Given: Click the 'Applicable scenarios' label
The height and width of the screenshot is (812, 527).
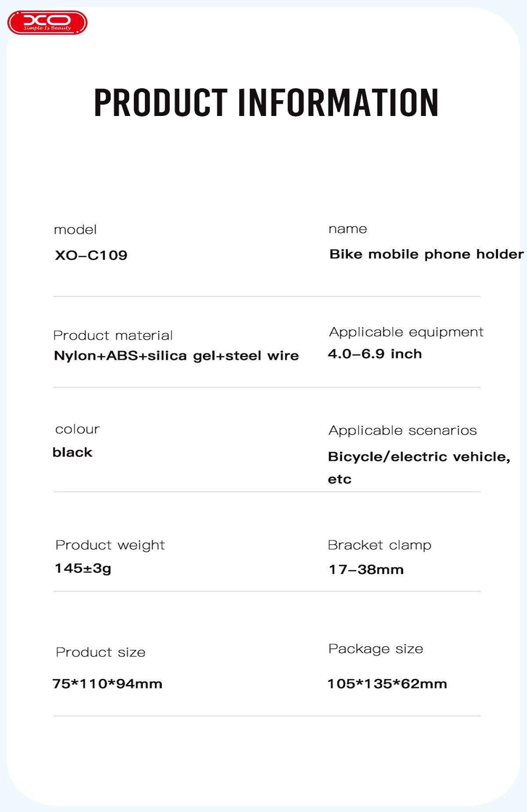Looking at the screenshot, I should coord(402,431).
